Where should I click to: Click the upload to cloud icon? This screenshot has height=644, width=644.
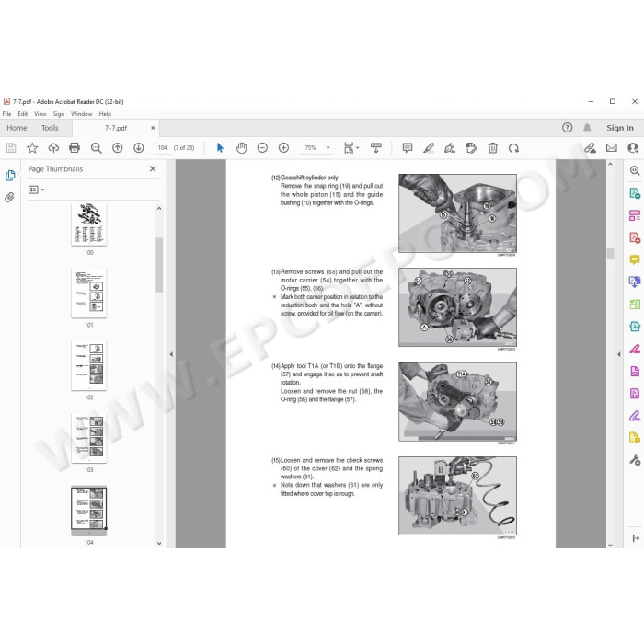[x=53, y=148]
